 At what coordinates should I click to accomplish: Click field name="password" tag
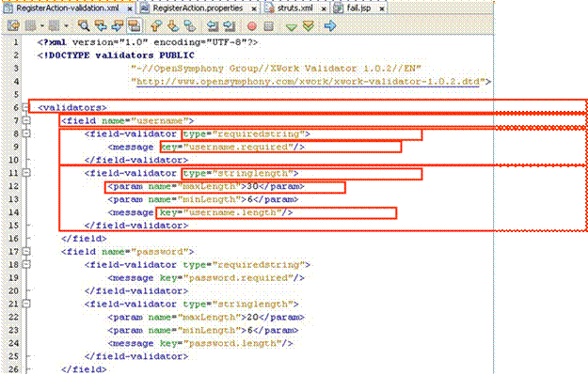[128, 252]
